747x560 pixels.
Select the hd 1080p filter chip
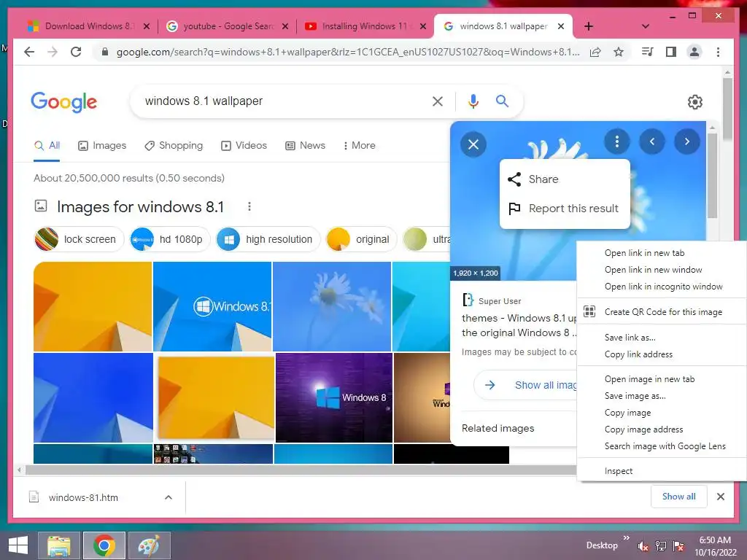[x=169, y=239]
